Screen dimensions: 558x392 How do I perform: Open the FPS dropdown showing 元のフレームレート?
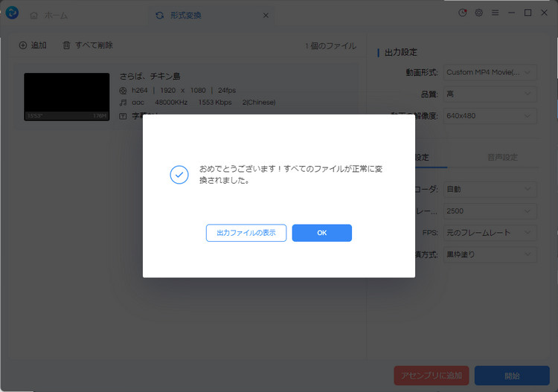pos(490,233)
